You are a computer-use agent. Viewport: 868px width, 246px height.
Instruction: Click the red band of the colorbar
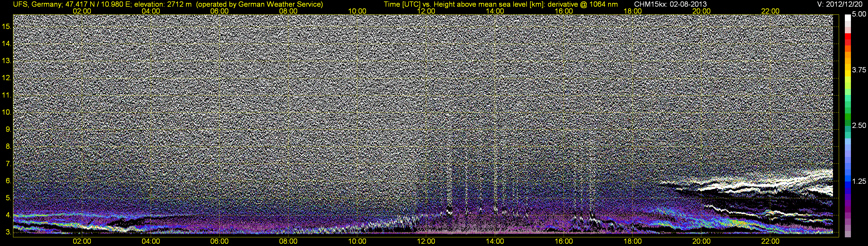pyautogui.click(x=848, y=36)
